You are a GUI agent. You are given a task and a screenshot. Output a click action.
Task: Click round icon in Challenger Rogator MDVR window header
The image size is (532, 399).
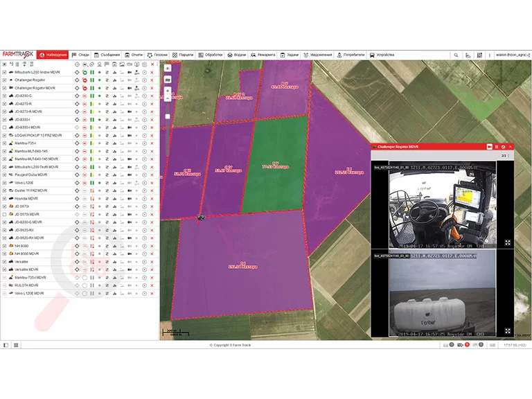pos(504,147)
